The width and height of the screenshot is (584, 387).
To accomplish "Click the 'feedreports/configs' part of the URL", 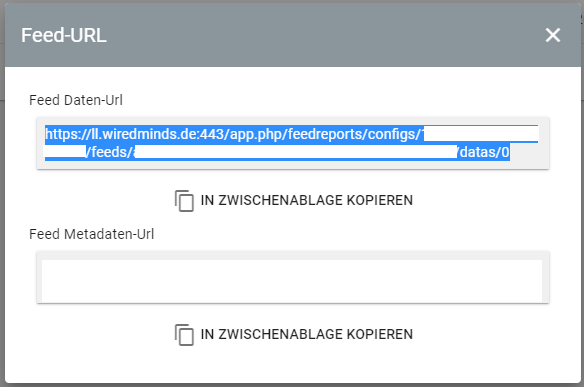I will [352, 134].
